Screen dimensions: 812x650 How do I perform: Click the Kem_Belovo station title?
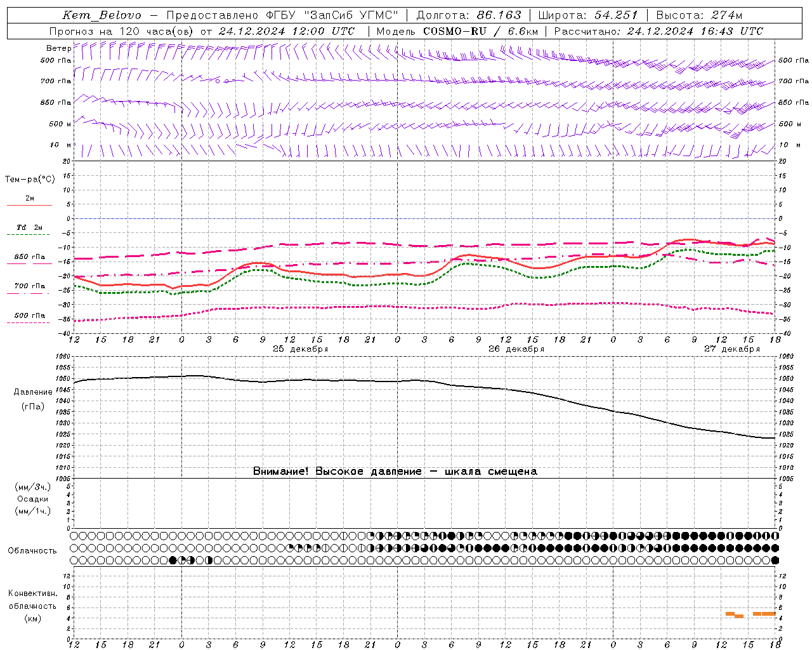pyautogui.click(x=102, y=15)
